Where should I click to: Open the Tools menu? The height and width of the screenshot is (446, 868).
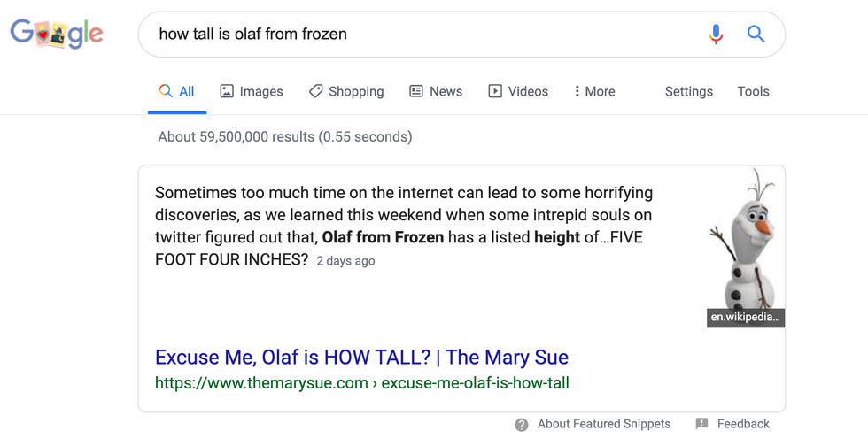(753, 91)
